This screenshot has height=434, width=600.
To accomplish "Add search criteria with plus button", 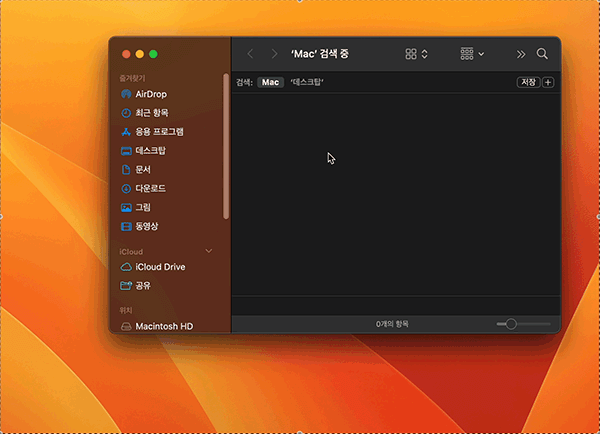I will (548, 82).
